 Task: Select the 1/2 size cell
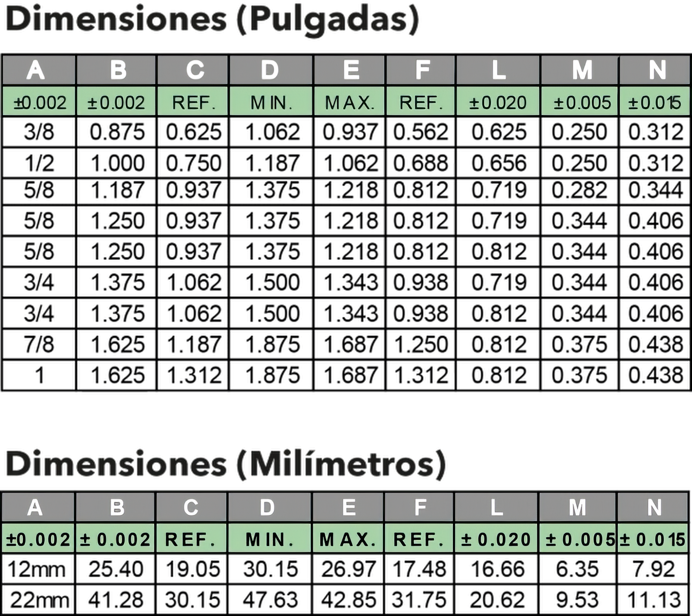click(x=39, y=164)
